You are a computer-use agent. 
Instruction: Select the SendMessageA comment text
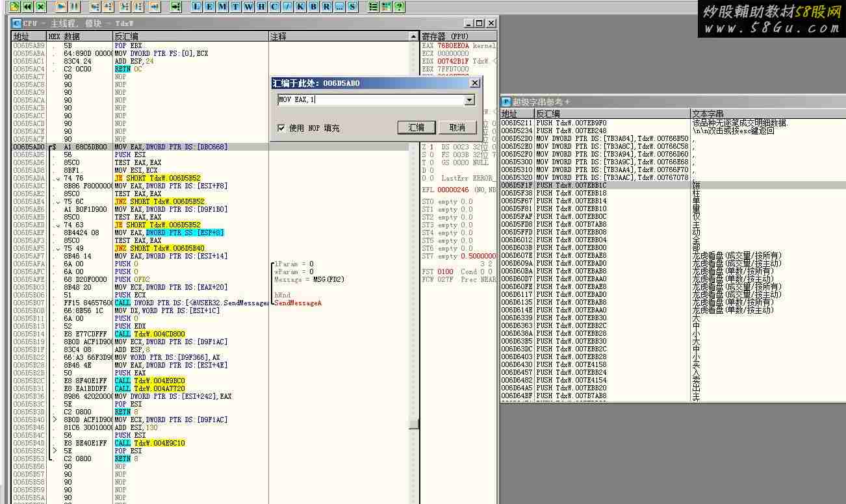pos(298,303)
